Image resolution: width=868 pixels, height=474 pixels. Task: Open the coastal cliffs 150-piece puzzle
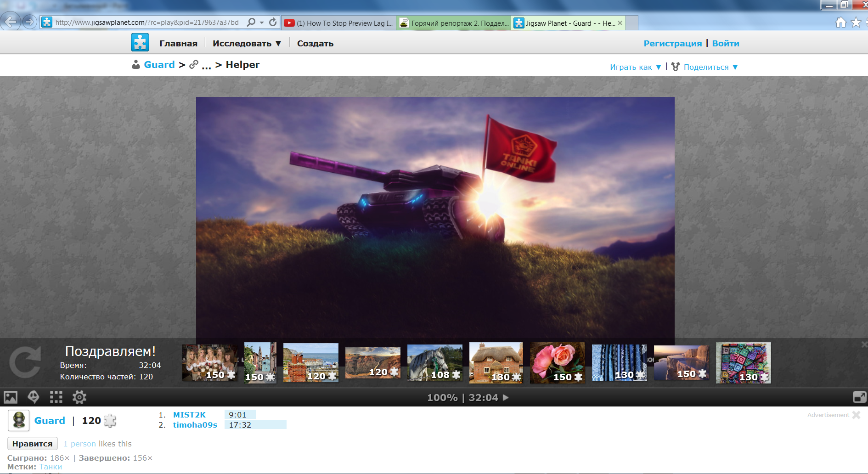coord(682,363)
